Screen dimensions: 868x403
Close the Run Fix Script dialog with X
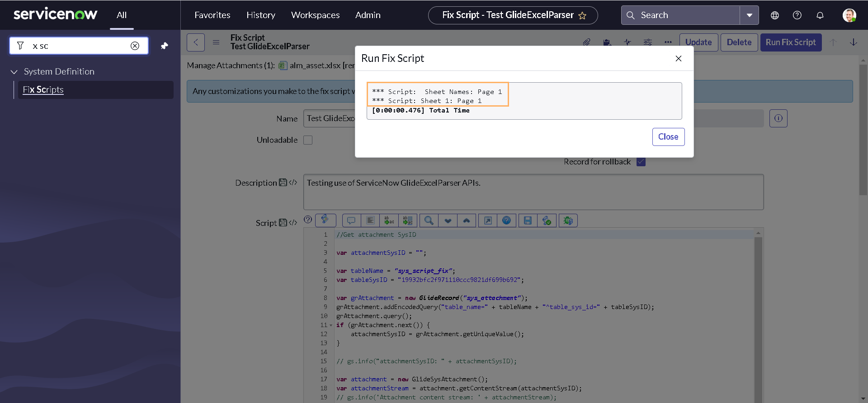[x=678, y=58]
